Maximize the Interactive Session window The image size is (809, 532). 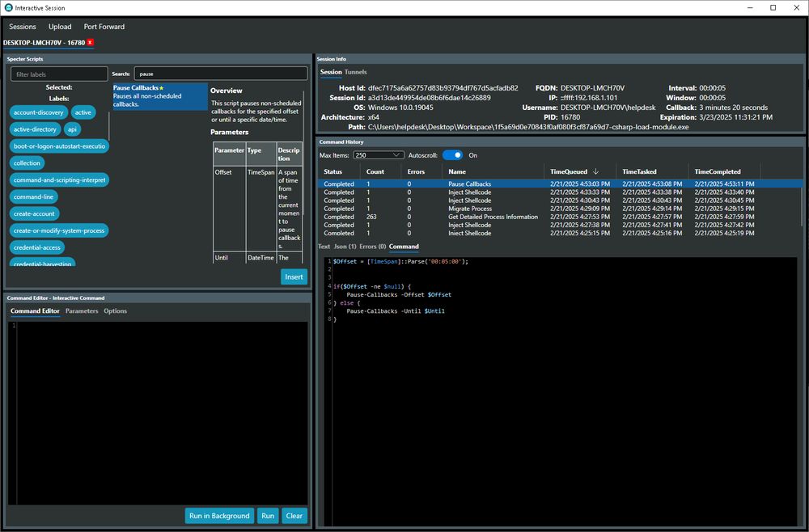pos(773,8)
